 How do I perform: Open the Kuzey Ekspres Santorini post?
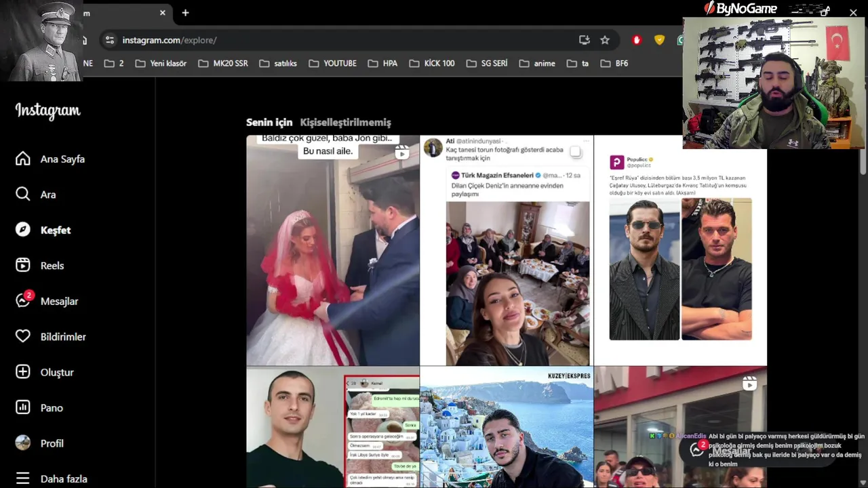click(x=507, y=427)
